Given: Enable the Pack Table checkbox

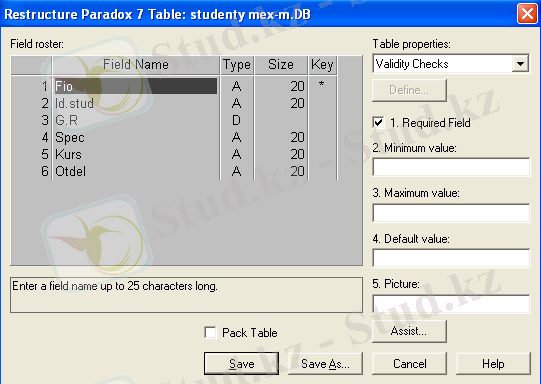Looking at the screenshot, I should pos(210,333).
